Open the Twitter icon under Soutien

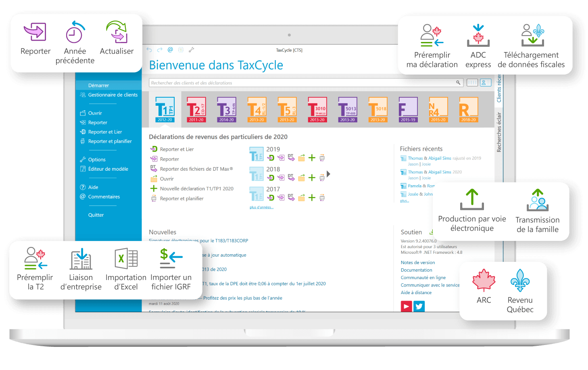419,307
